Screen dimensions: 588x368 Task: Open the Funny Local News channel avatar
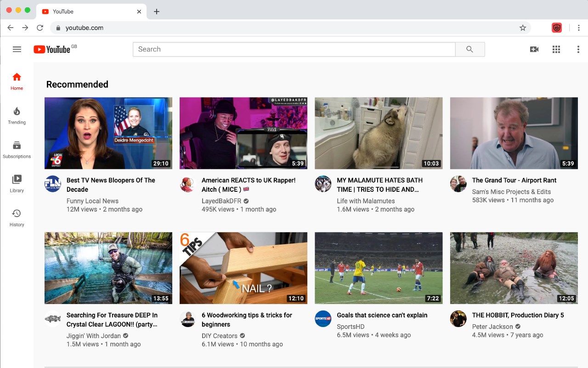[53, 184]
